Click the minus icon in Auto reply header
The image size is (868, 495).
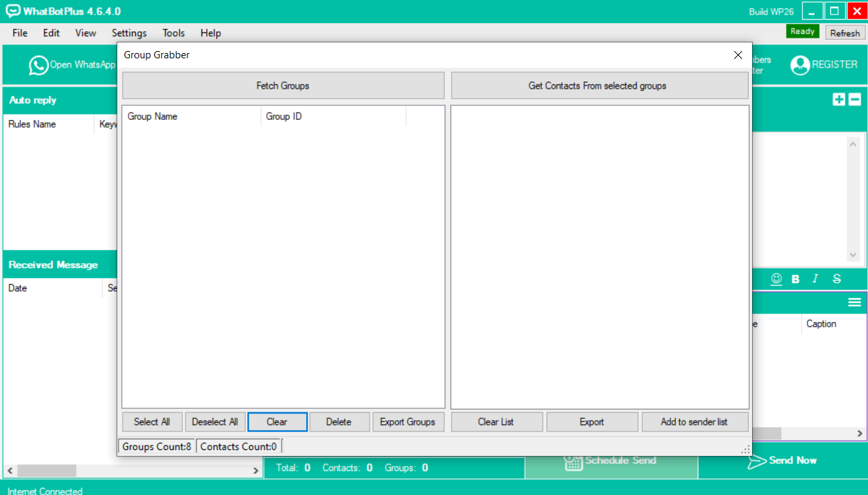pos(855,99)
